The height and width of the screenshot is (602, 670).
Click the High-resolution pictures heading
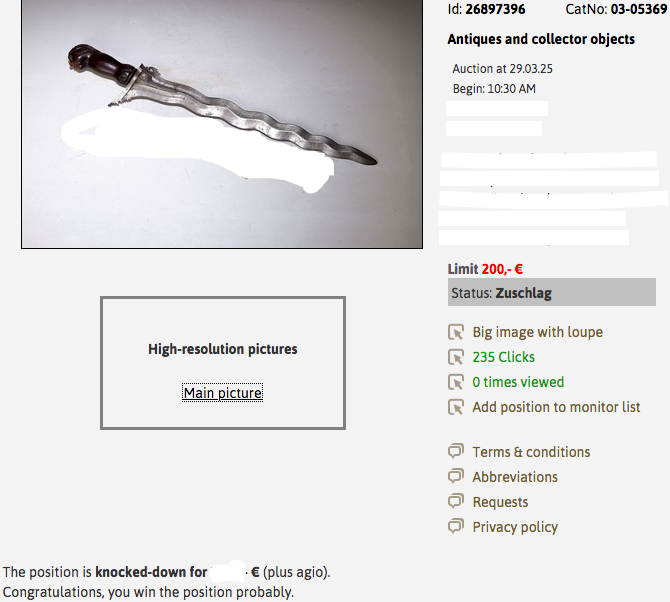223,349
